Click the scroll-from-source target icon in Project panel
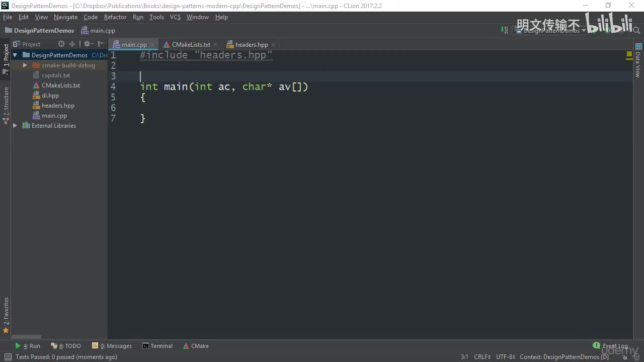Viewport: 644px width, 362px height. tap(61, 44)
